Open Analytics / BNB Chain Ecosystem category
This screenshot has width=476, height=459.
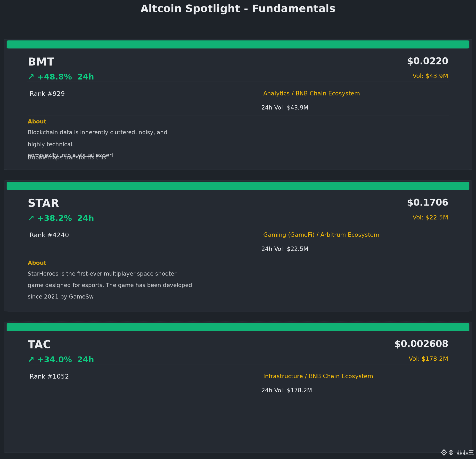(311, 93)
